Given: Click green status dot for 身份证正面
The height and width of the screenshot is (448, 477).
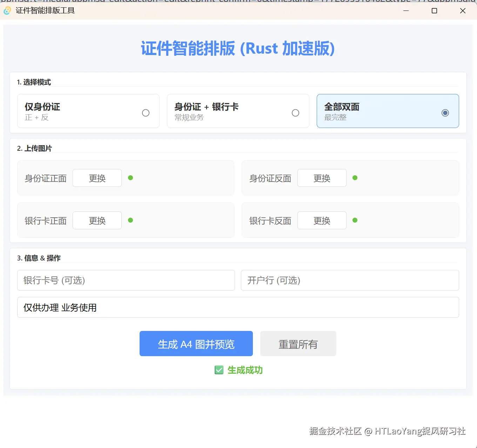Looking at the screenshot, I should click(130, 178).
